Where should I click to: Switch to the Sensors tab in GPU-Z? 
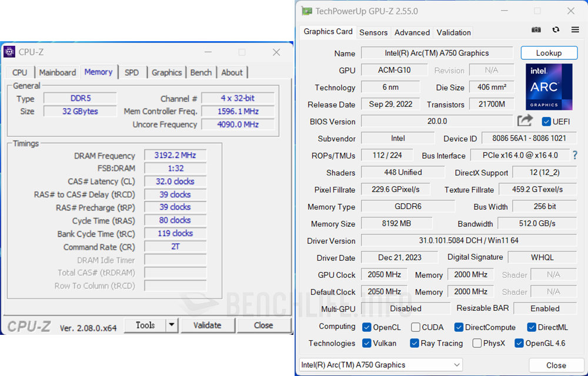point(373,32)
